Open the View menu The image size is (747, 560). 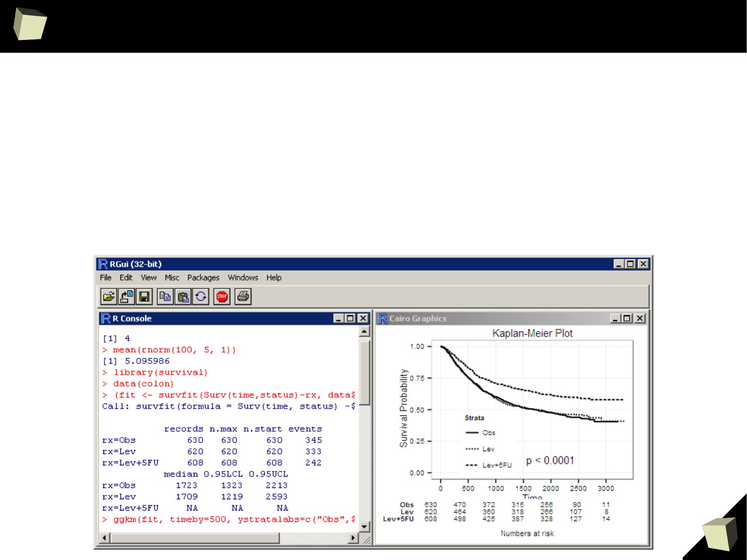[149, 278]
